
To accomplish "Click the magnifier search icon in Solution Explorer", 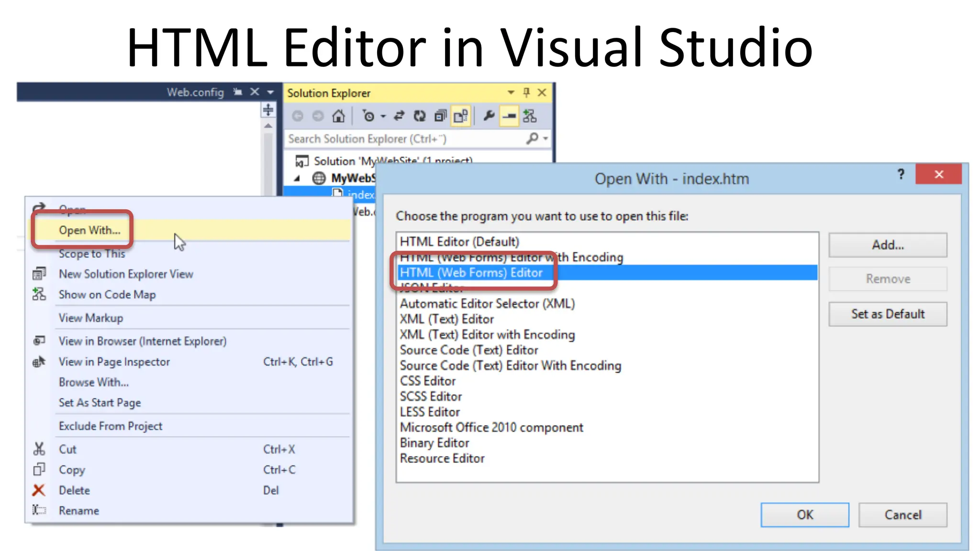I will (532, 139).
